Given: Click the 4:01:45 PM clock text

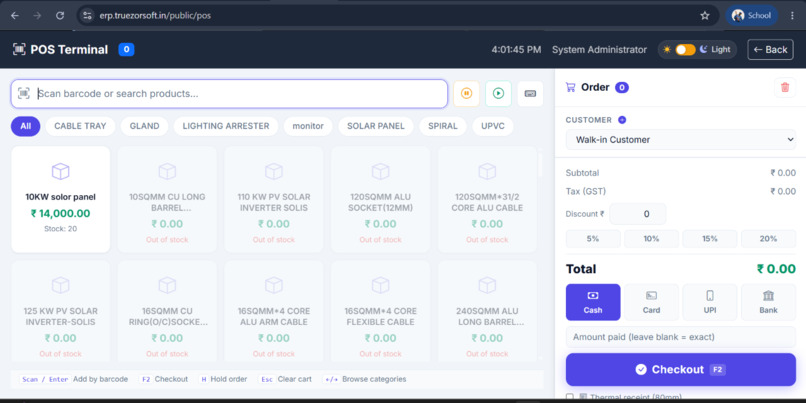Looking at the screenshot, I should tap(516, 50).
